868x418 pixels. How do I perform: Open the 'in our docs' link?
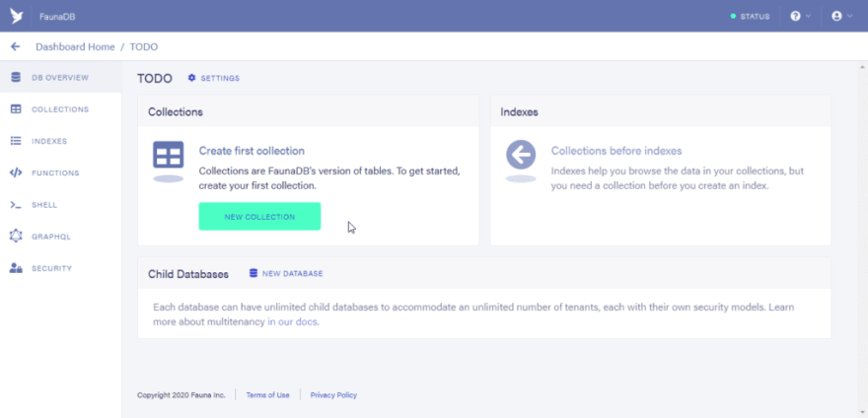coord(293,321)
